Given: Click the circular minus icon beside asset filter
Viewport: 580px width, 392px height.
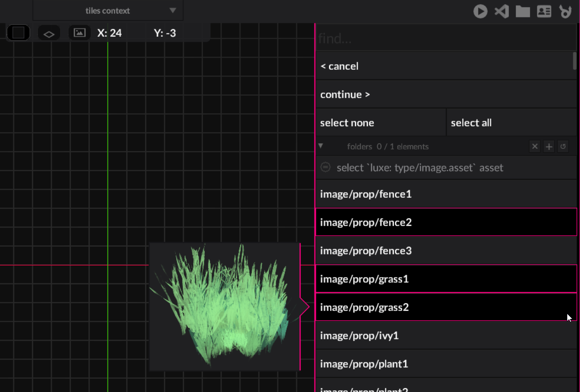Looking at the screenshot, I should (325, 167).
